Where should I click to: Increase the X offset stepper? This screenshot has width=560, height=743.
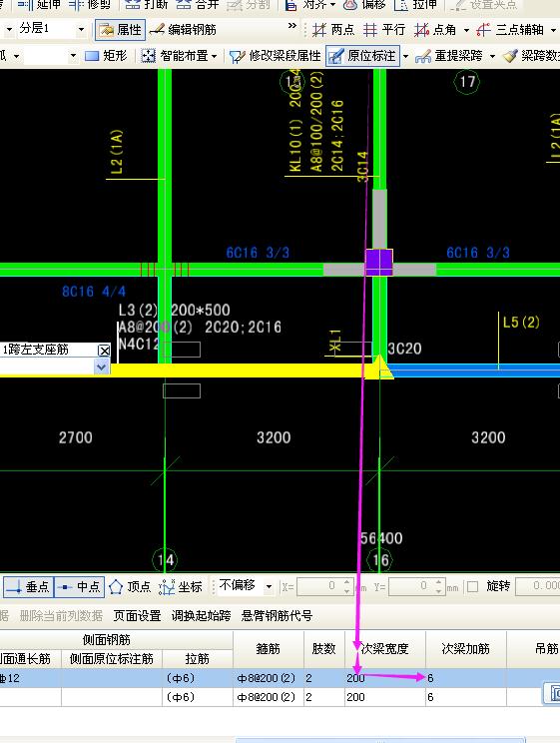point(347,582)
